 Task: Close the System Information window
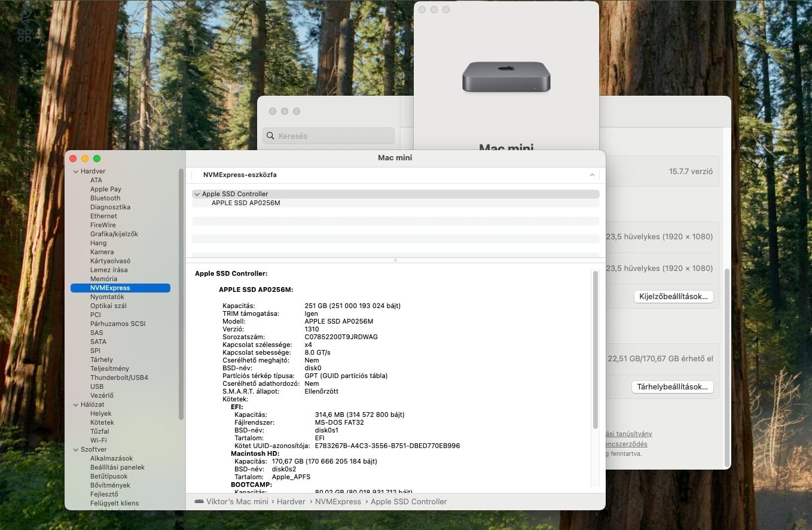click(x=73, y=159)
